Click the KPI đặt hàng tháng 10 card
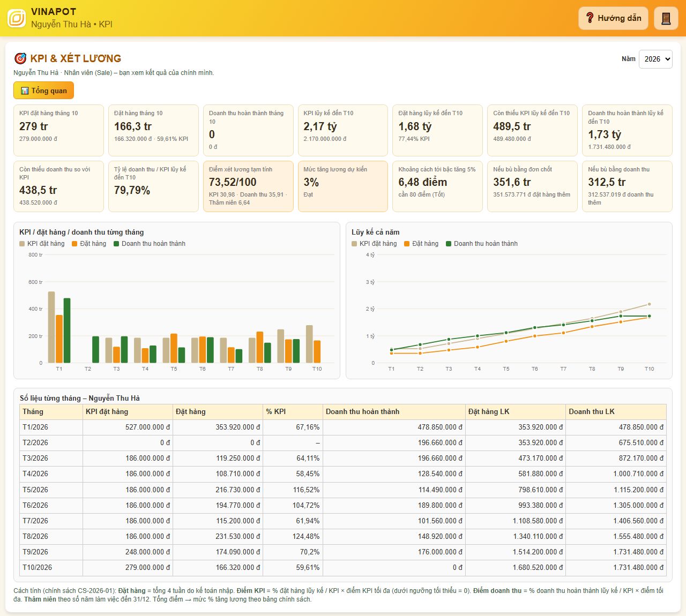The width and height of the screenshot is (686, 616). click(58, 130)
